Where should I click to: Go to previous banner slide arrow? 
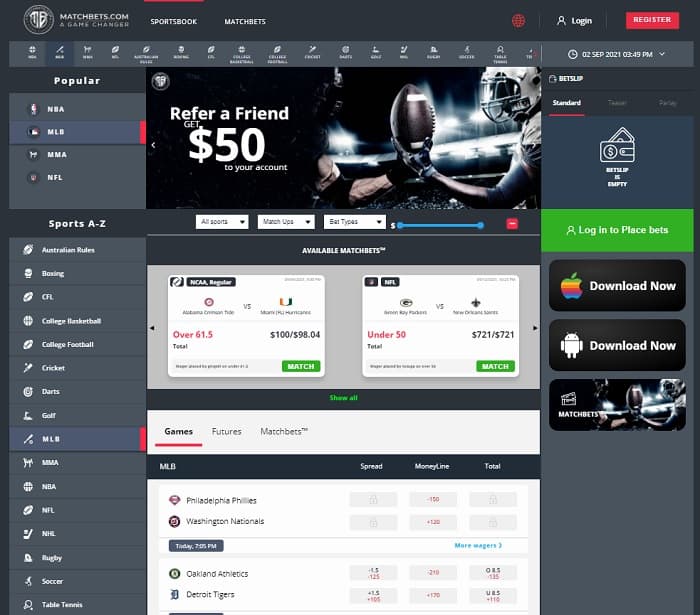153,145
